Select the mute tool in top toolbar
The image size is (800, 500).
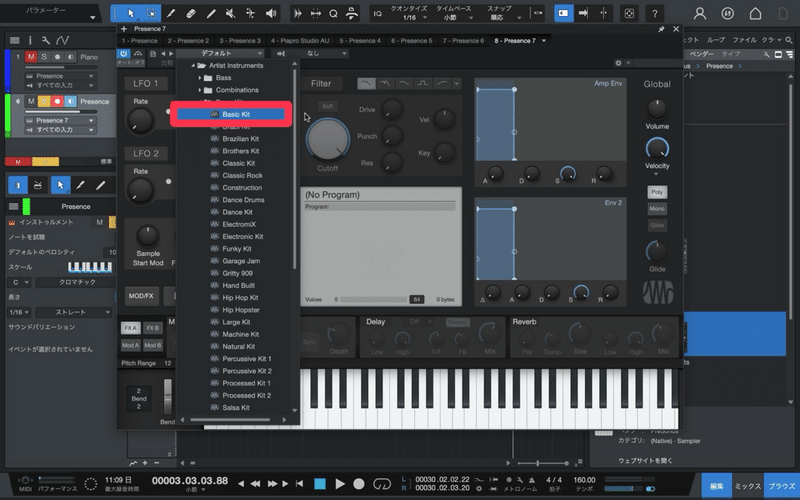(231, 13)
